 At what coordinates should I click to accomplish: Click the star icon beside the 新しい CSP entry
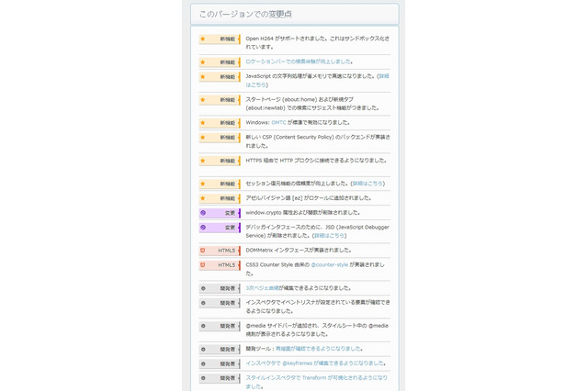pos(202,137)
